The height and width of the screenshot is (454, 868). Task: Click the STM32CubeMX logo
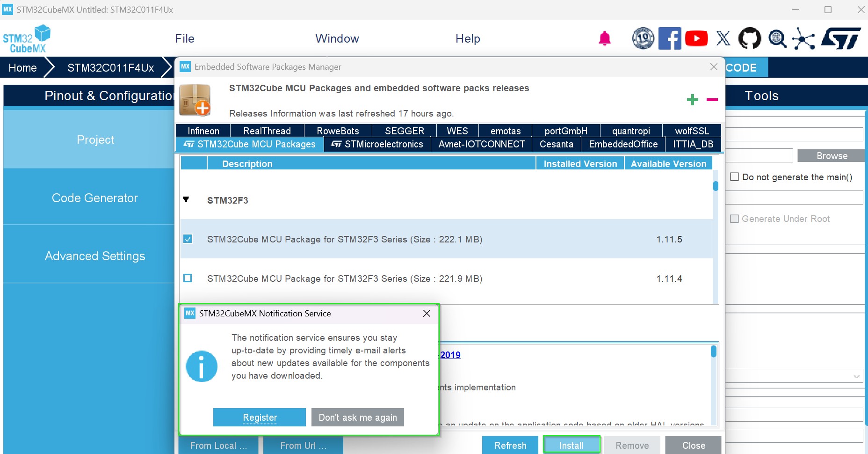[27, 38]
